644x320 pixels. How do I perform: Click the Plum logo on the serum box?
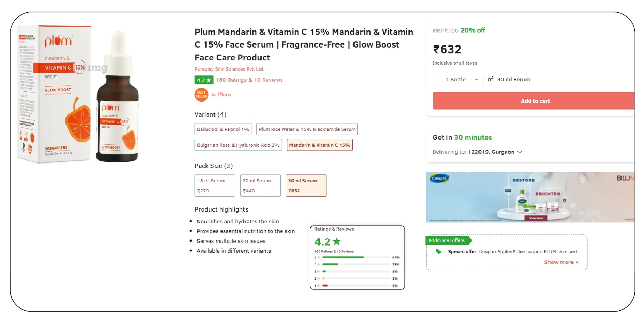(59, 41)
